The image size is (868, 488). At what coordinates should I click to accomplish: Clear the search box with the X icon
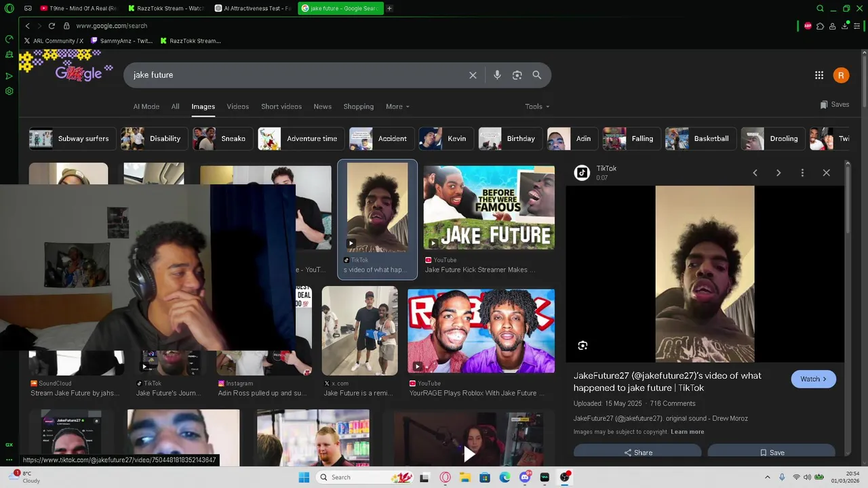(x=473, y=75)
